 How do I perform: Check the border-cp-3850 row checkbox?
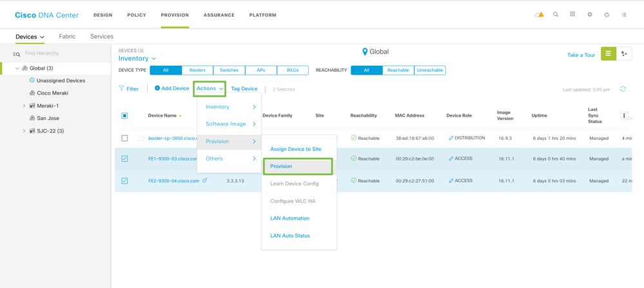point(124,139)
